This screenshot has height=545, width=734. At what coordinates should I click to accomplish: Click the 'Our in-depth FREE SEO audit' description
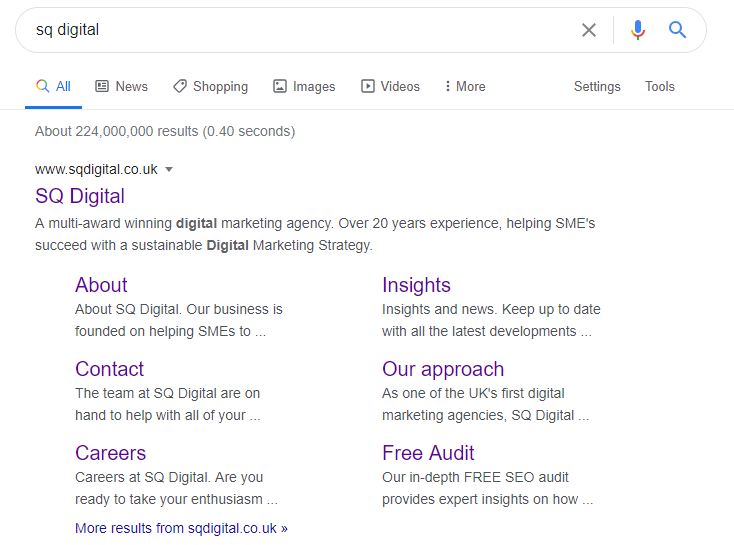coord(487,488)
